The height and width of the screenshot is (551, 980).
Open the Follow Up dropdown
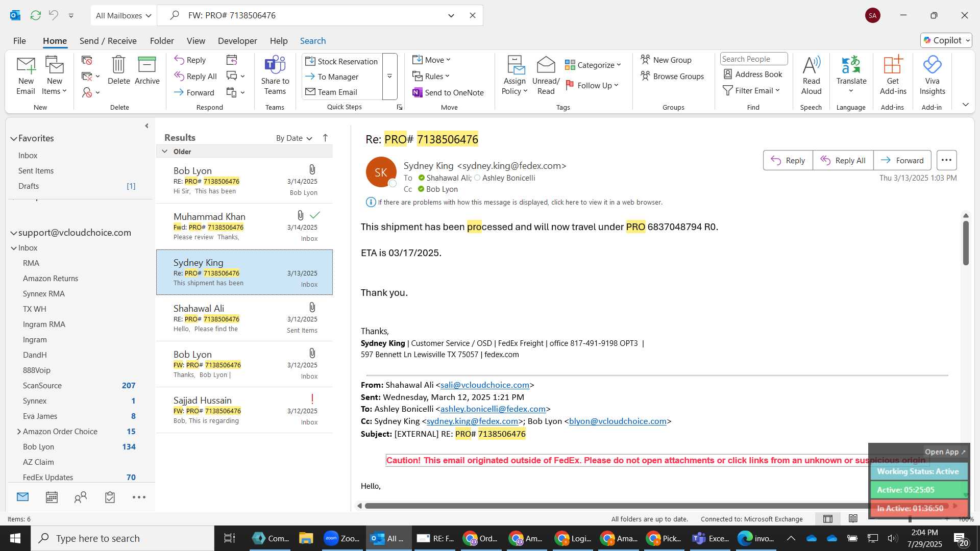click(593, 85)
